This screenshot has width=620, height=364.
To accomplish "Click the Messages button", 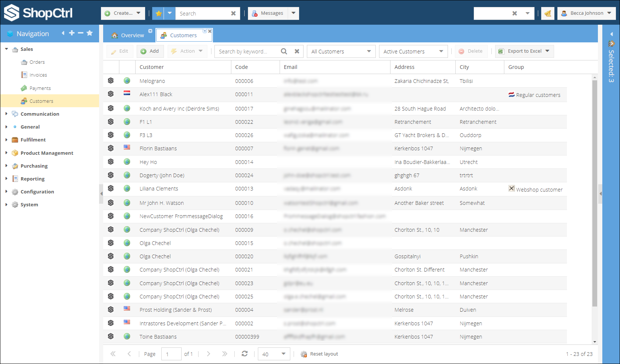I will coord(268,13).
